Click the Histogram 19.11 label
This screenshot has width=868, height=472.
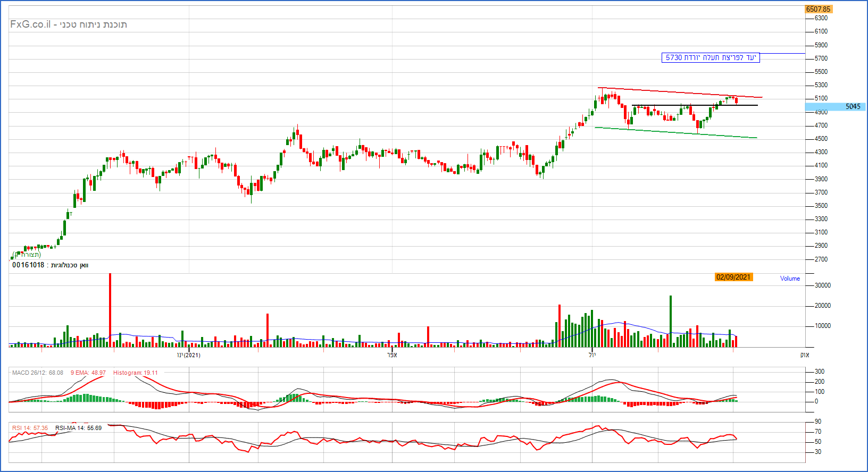pyautogui.click(x=135, y=373)
